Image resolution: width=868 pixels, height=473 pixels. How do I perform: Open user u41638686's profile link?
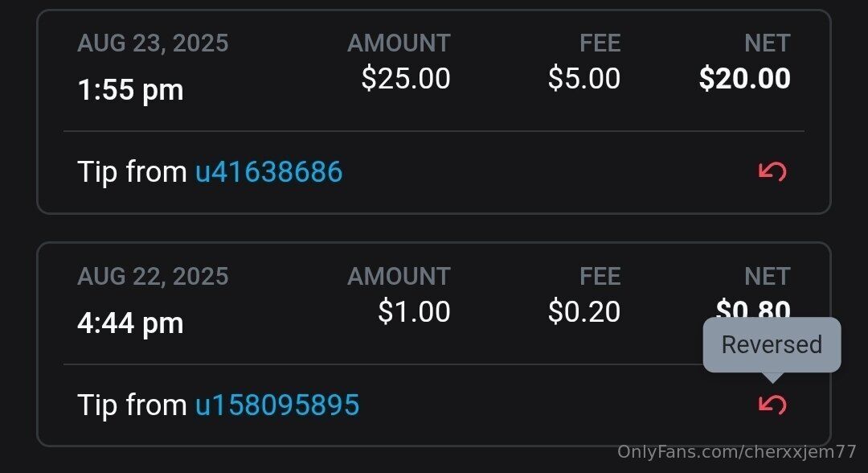(x=268, y=171)
